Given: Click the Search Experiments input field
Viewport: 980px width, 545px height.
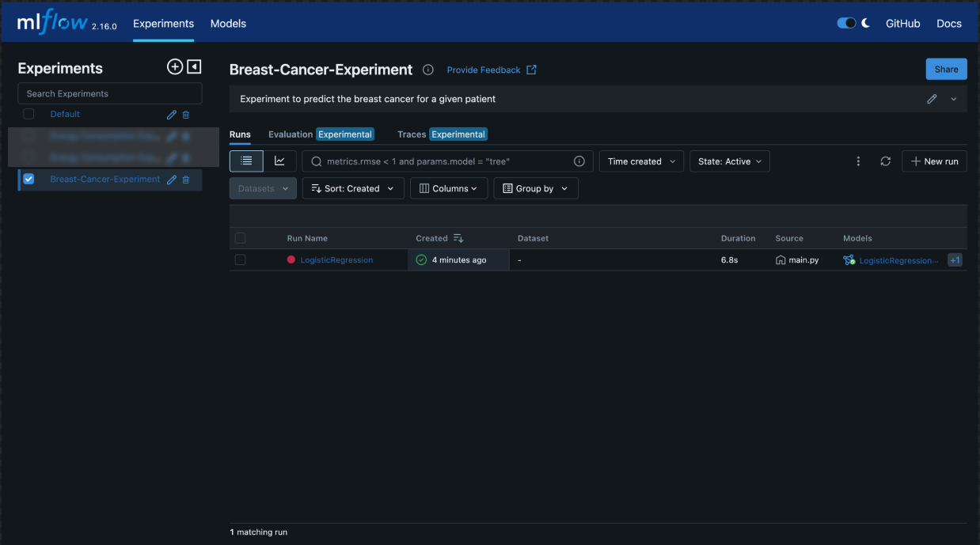Looking at the screenshot, I should coord(110,93).
